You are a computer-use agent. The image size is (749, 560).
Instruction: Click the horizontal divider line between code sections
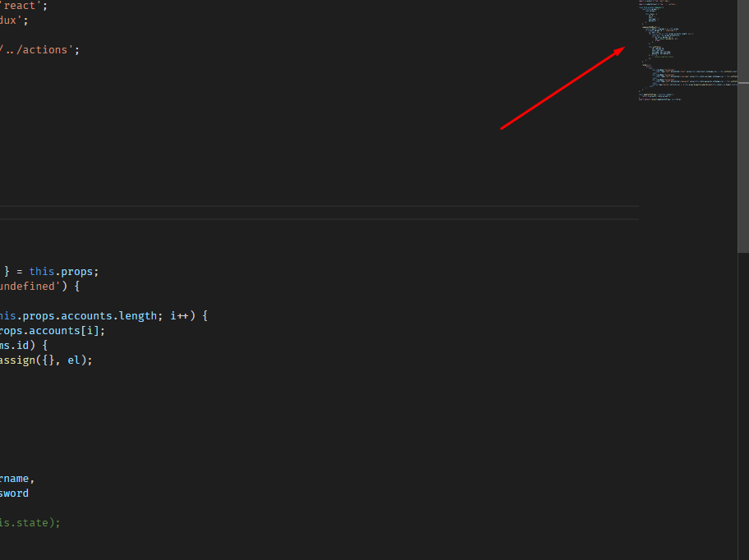pyautogui.click(x=320, y=206)
